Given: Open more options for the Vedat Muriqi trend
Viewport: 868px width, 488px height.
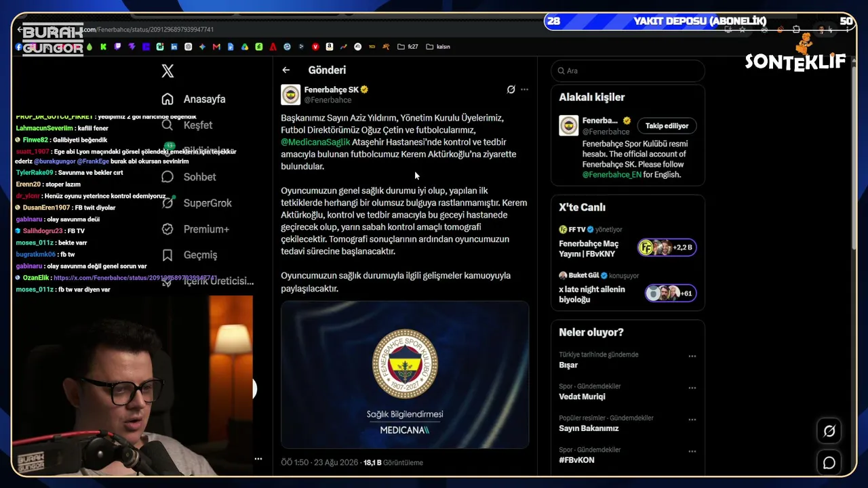Looking at the screenshot, I should point(692,388).
